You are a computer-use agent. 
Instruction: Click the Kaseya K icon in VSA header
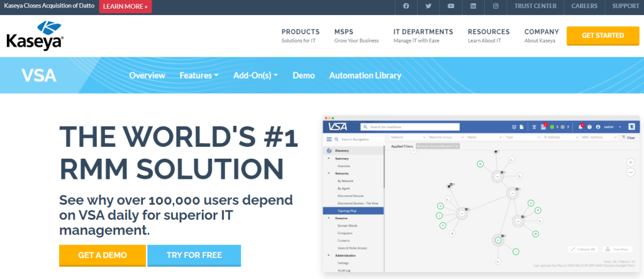click(x=631, y=127)
